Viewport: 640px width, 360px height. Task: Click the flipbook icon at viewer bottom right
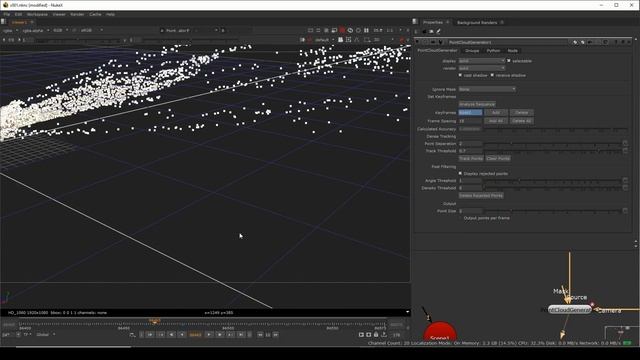tap(361, 335)
